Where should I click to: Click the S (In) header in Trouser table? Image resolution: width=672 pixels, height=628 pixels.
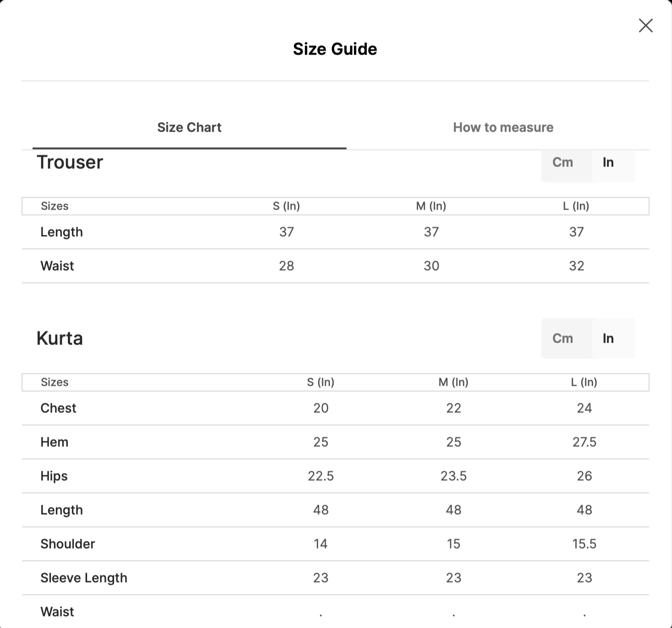tap(286, 206)
